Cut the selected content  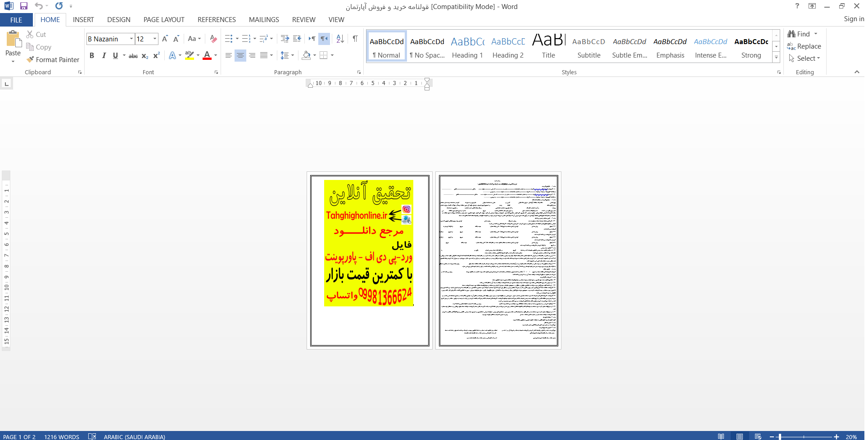tap(36, 34)
